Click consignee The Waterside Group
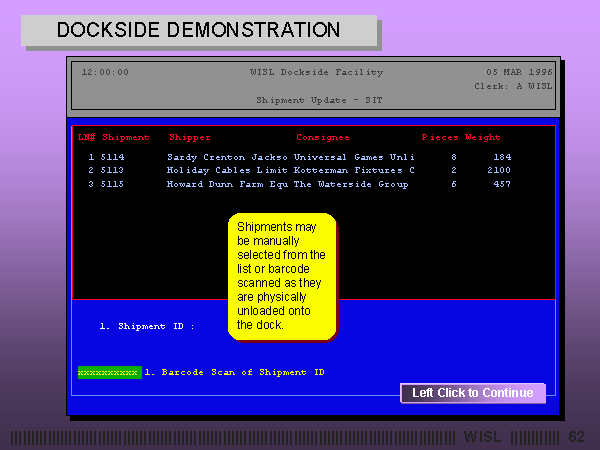The image size is (600, 450). 351,184
